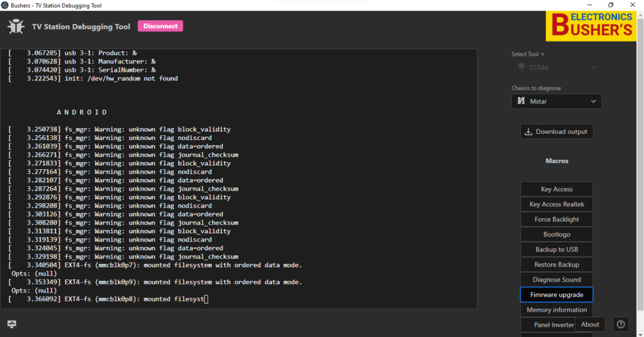The width and height of the screenshot is (644, 337).
Task: Disconnect from the serial connection
Action: 160,26
